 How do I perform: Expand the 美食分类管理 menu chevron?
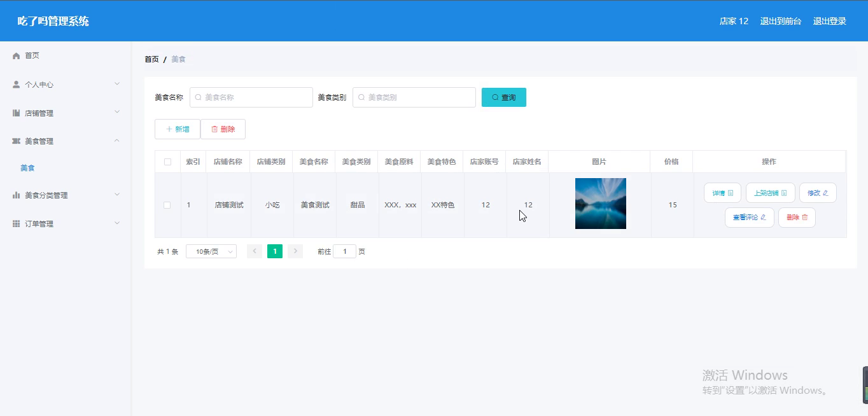[117, 195]
